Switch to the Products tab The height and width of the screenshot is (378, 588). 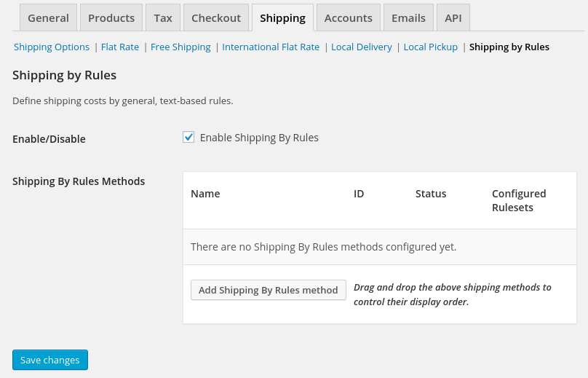coord(111,17)
